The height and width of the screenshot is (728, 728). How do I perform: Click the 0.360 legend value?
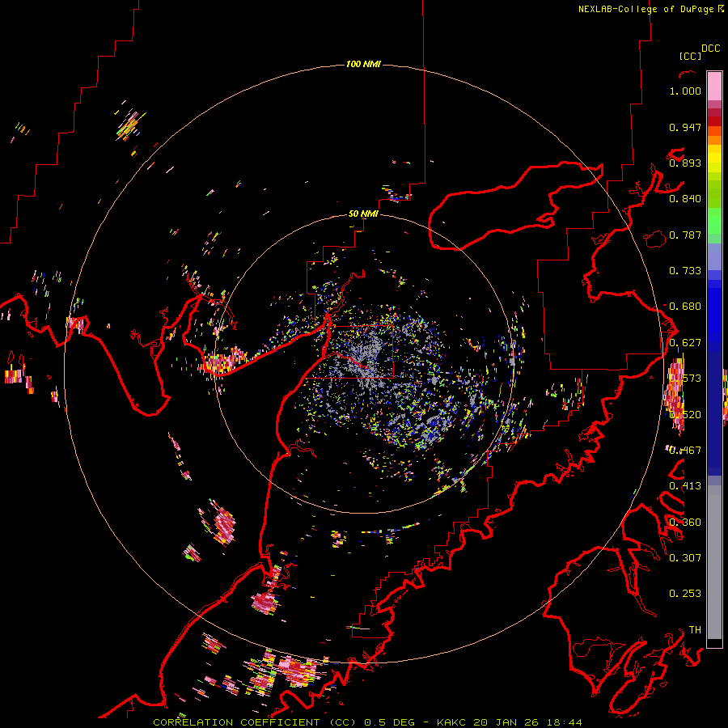pyautogui.click(x=685, y=523)
